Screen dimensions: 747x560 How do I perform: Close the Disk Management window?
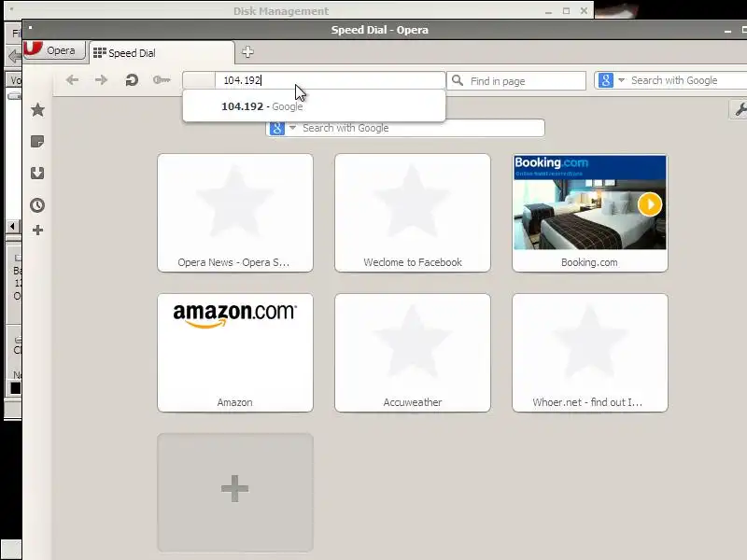(584, 10)
